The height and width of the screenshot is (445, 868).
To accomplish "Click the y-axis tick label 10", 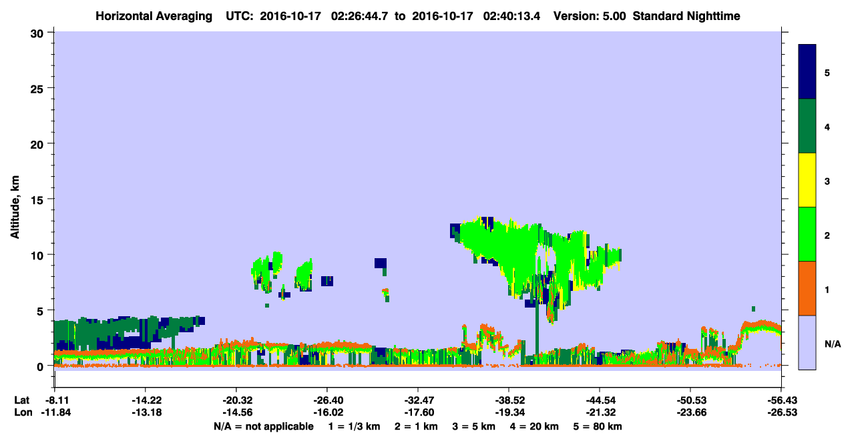I will tap(39, 255).
